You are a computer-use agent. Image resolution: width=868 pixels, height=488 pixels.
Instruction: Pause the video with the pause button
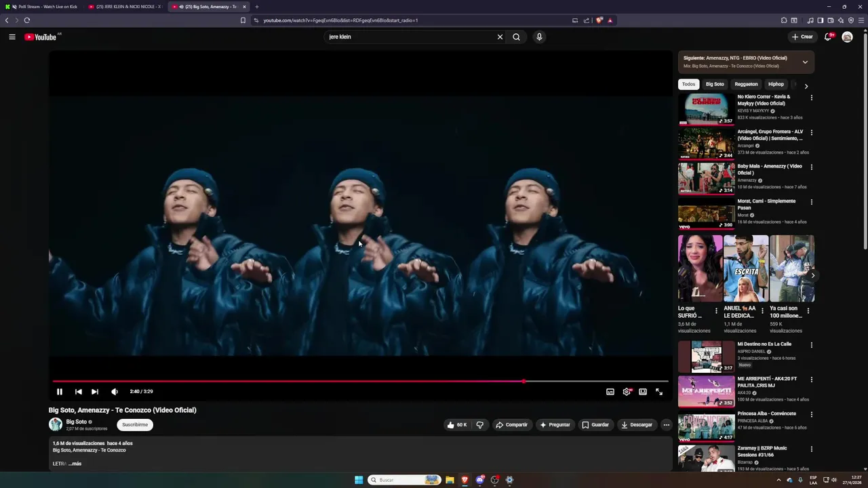[60, 391]
